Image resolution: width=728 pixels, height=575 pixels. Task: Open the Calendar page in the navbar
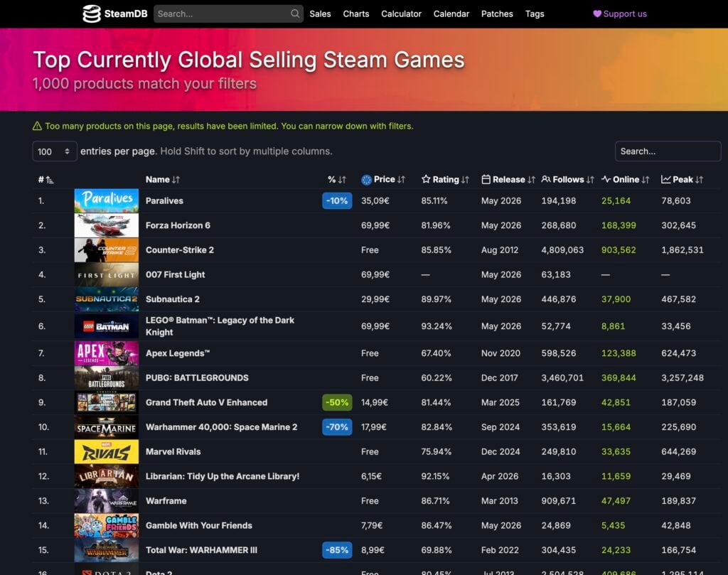(x=451, y=14)
